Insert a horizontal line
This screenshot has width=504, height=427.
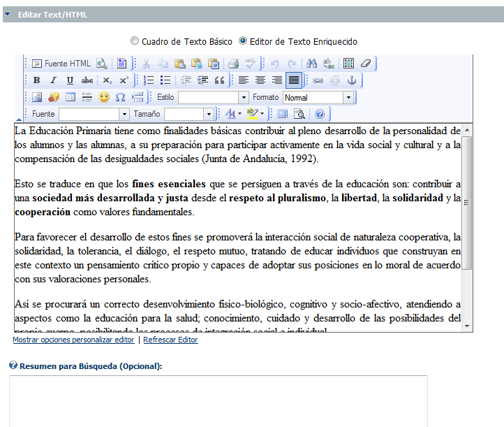pyautogui.click(x=87, y=97)
